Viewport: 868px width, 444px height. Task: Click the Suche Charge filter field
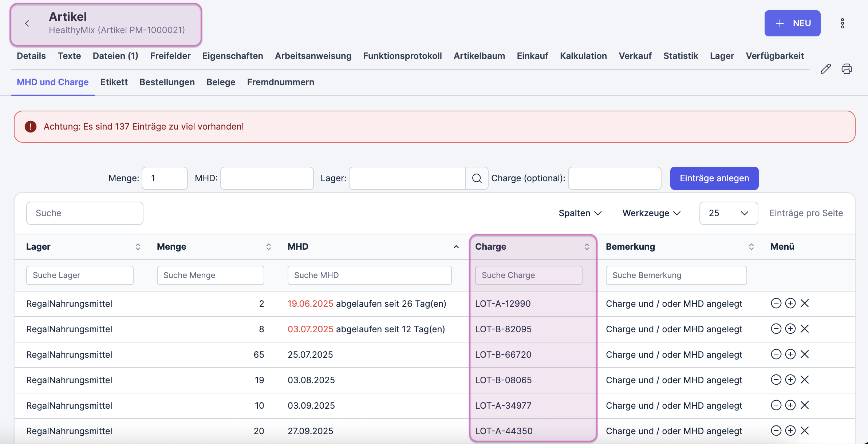(x=528, y=275)
